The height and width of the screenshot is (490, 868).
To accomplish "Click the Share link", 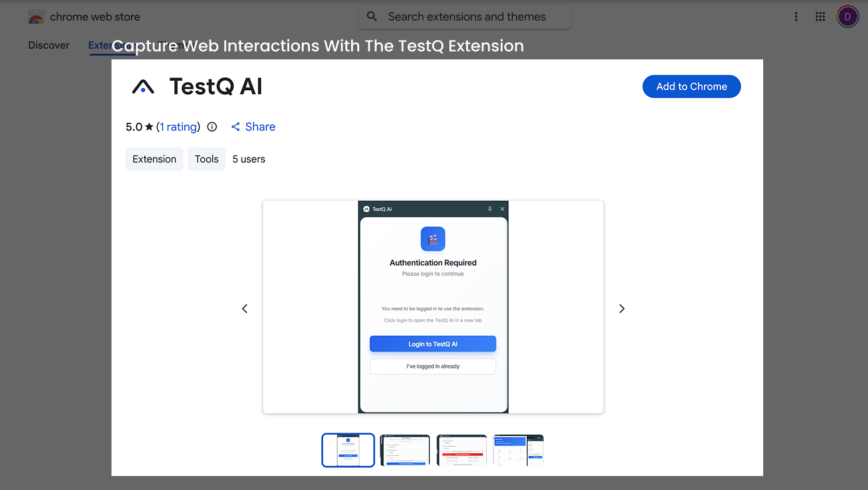I will (x=253, y=127).
